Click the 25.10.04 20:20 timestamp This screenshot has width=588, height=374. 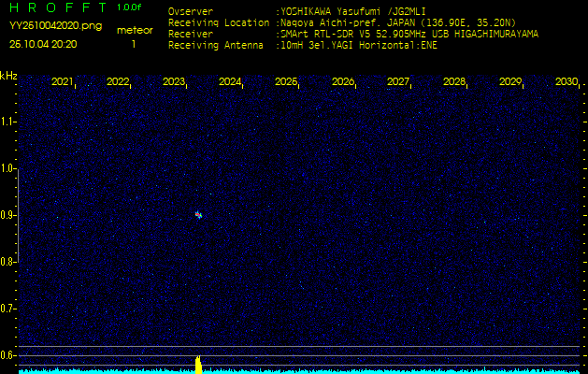coord(43,44)
